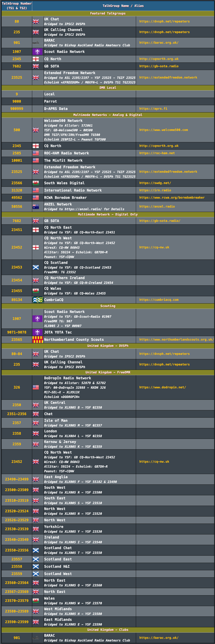The width and height of the screenshot is (215, 644).
Task: Click the Scottish flag beside Scotland Chat
Action: (36, 550)
